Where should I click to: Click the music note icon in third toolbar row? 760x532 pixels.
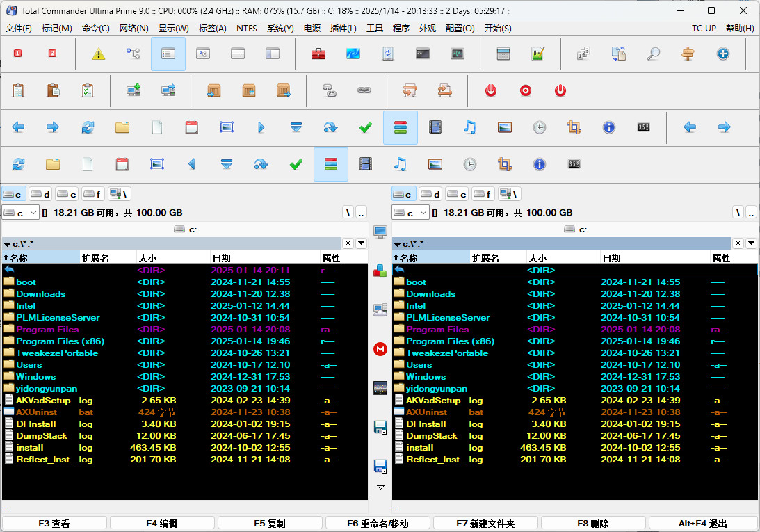[x=469, y=127]
